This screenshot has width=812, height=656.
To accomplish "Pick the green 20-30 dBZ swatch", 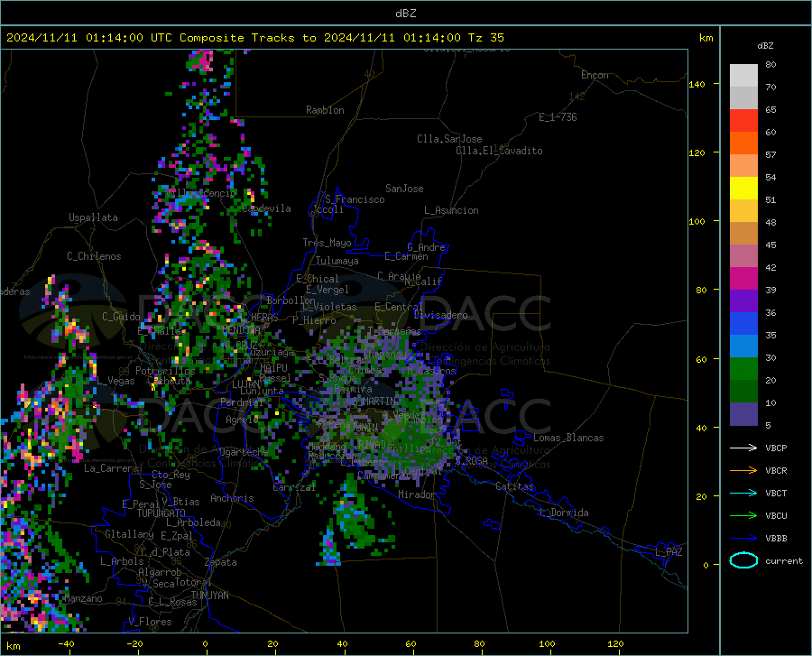I will click(x=743, y=369).
